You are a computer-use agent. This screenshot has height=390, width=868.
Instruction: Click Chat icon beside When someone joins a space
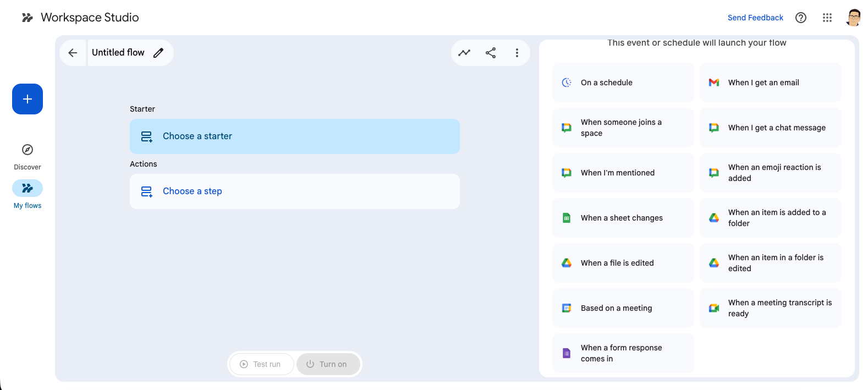click(x=567, y=128)
